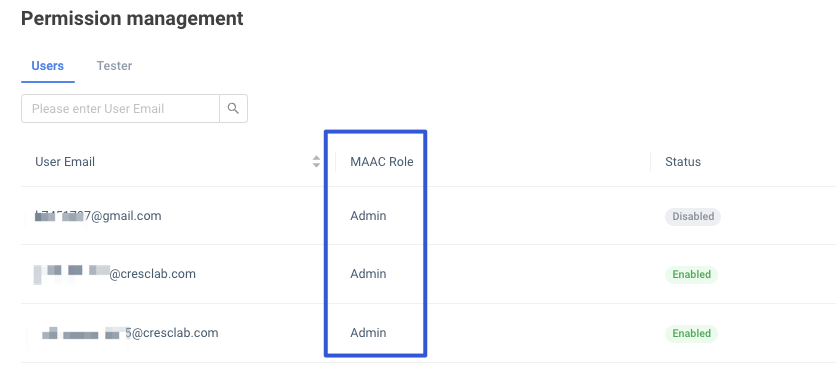Viewport: 836px width, 379px height.
Task: Select the middle row @cresclab.com email
Action: 115,274
